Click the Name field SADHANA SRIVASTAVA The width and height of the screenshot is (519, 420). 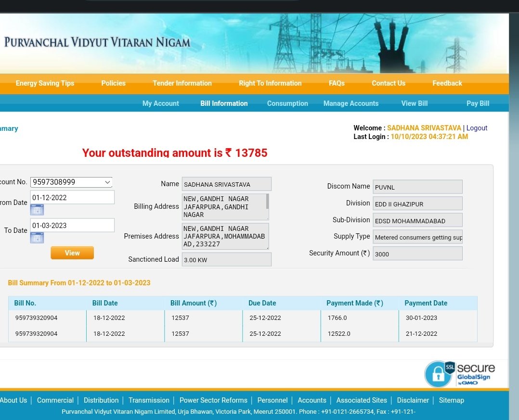(226, 184)
